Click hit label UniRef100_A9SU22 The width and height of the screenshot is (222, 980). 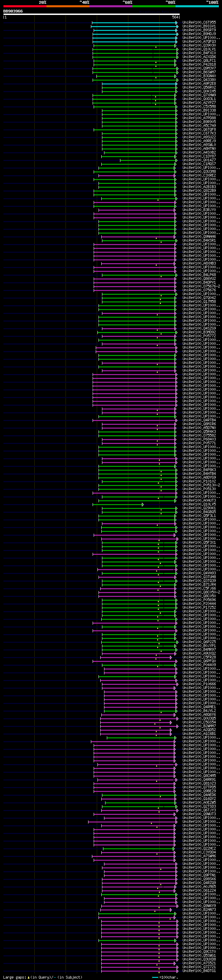click(199, 137)
